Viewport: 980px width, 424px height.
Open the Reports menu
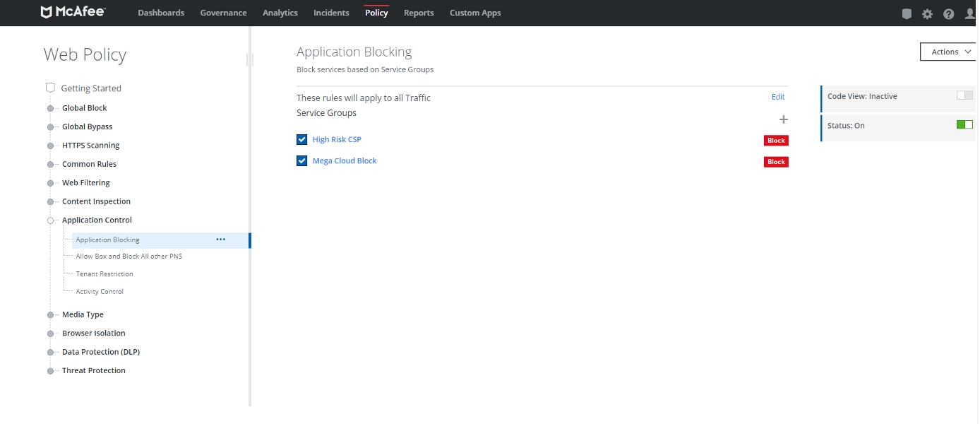click(x=419, y=13)
